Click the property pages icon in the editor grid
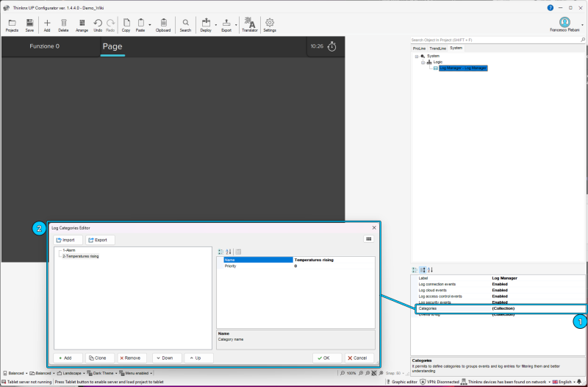Screen dimensions: 588x387 [x=238, y=252]
